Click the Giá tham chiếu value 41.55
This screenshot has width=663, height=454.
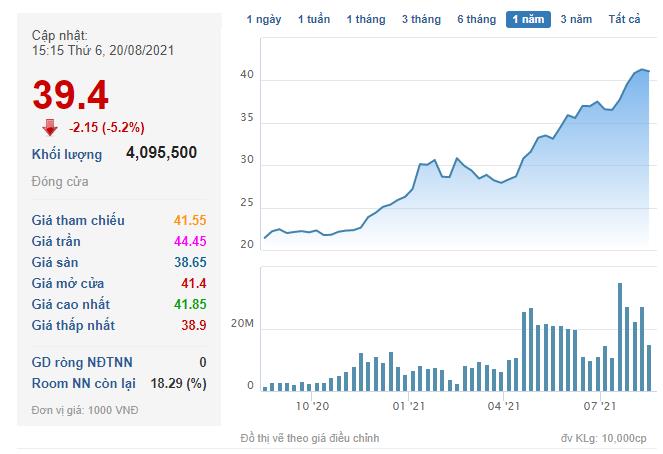[188, 220]
